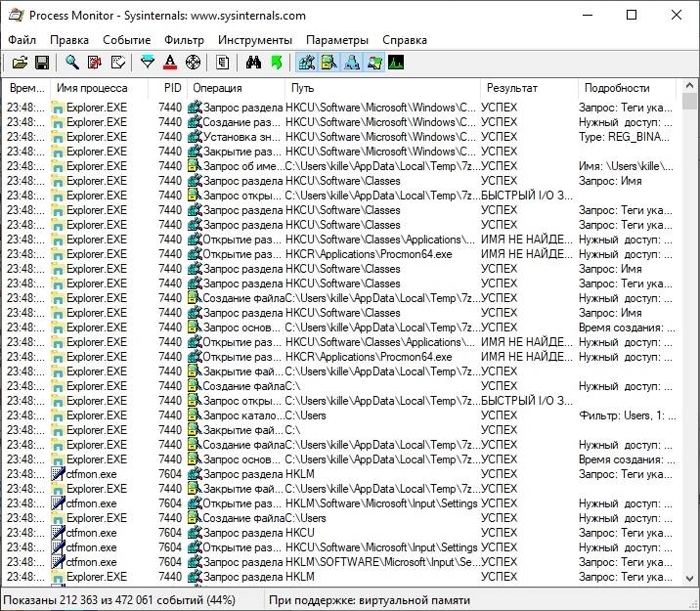Screen dimensions: 700x611
Task: Open the Filter dialog via the funnel icon
Action: tap(148, 63)
